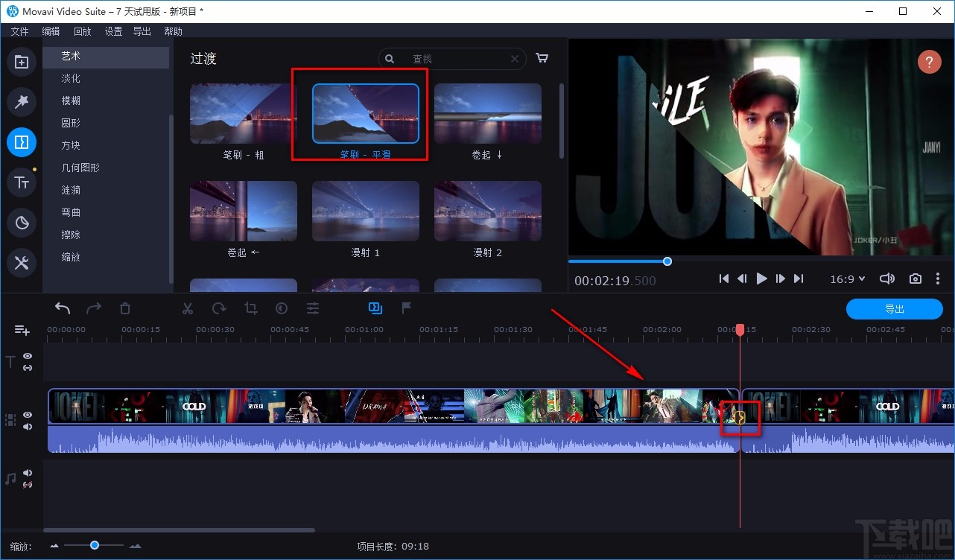Skip to the previous clip
The height and width of the screenshot is (560, 955).
coord(724,279)
